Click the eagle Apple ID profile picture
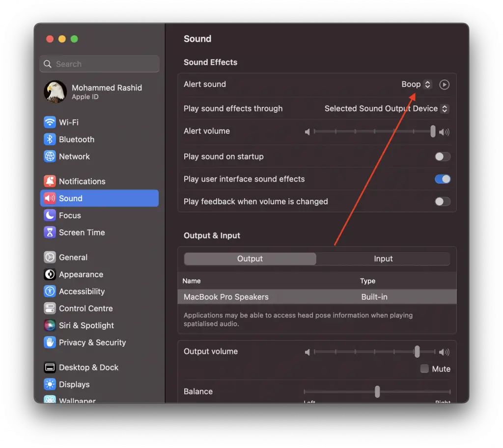The width and height of the screenshot is (503, 448). point(55,92)
